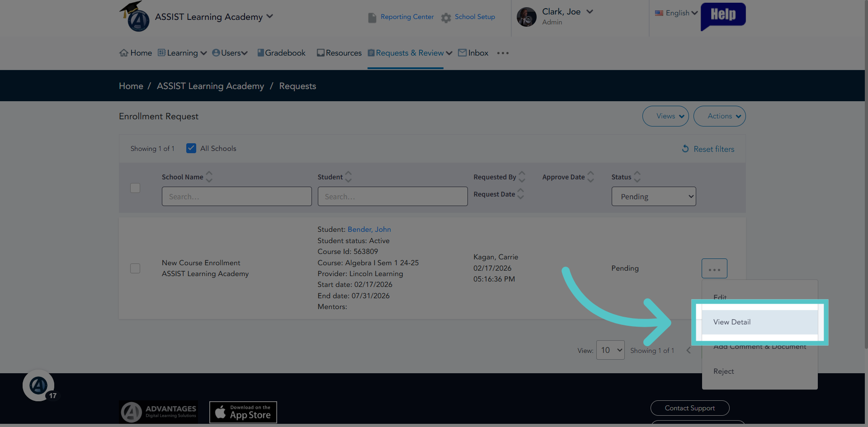This screenshot has height=427, width=868.
Task: Click the Reset filters refresh icon
Action: tap(685, 149)
